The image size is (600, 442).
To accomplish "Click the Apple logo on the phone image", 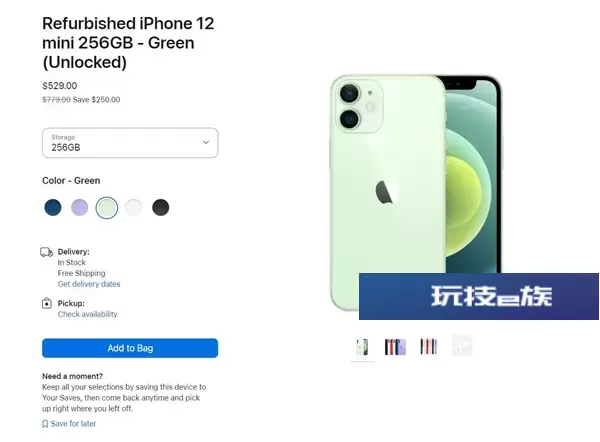I will tap(386, 191).
